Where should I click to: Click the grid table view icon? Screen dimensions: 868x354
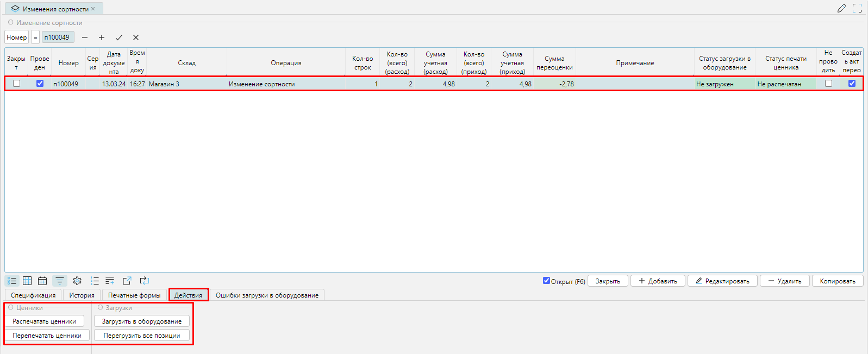(27, 281)
